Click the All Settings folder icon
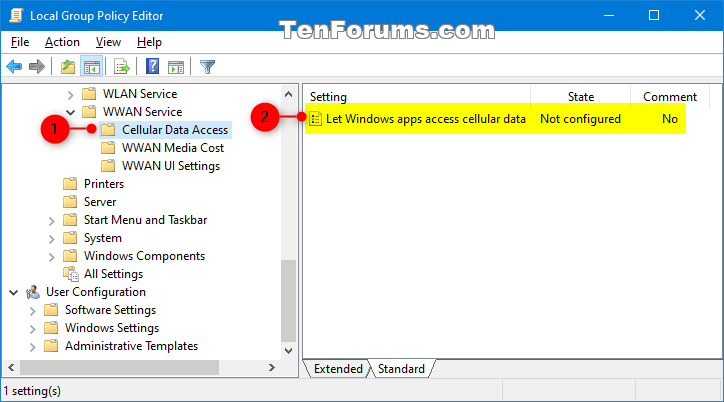The height and width of the screenshot is (402, 724). click(x=71, y=274)
